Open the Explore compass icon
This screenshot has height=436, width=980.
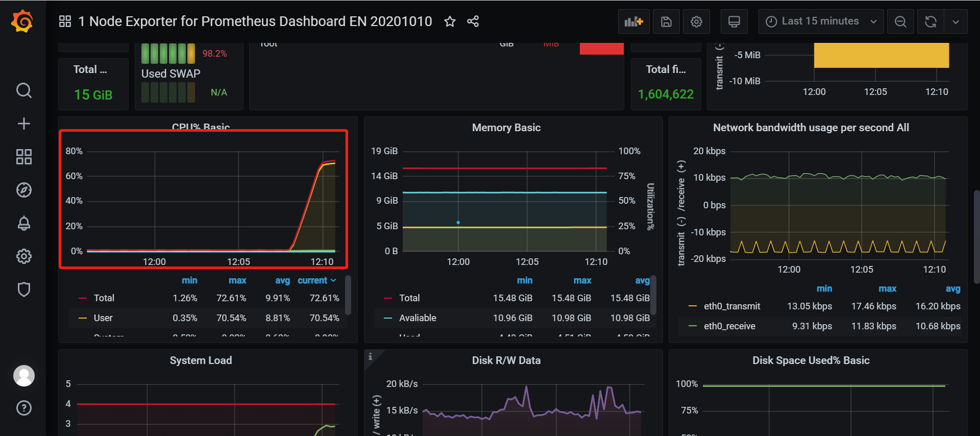coord(24,190)
